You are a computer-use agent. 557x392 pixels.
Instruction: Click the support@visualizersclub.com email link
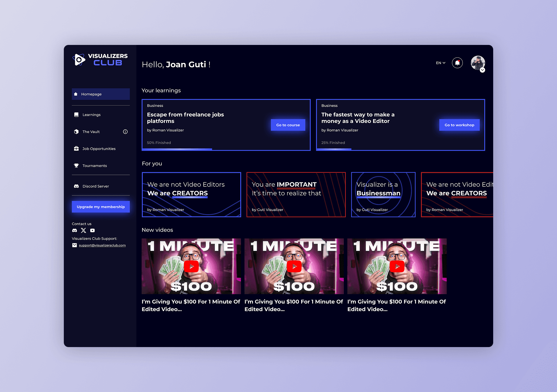click(102, 245)
